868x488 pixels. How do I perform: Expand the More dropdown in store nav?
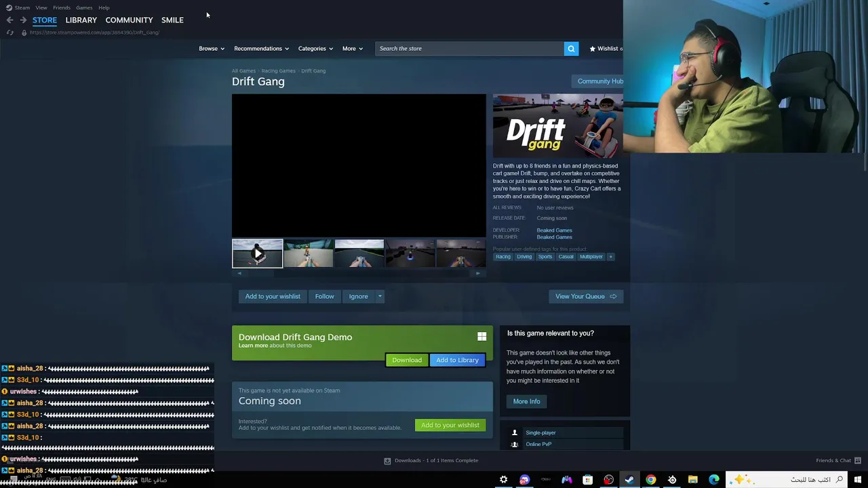pyautogui.click(x=353, y=49)
